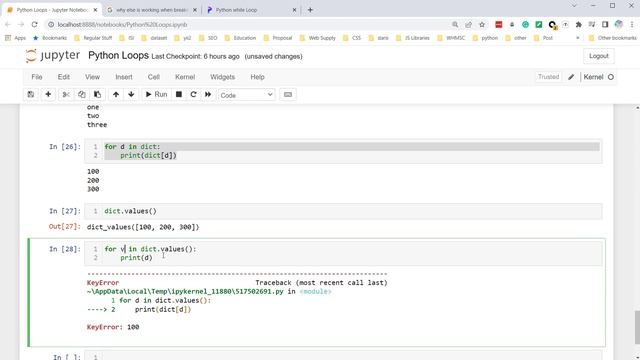The image size is (640, 360).
Task: Open the Proposal bookmark folder
Action: coord(278,38)
